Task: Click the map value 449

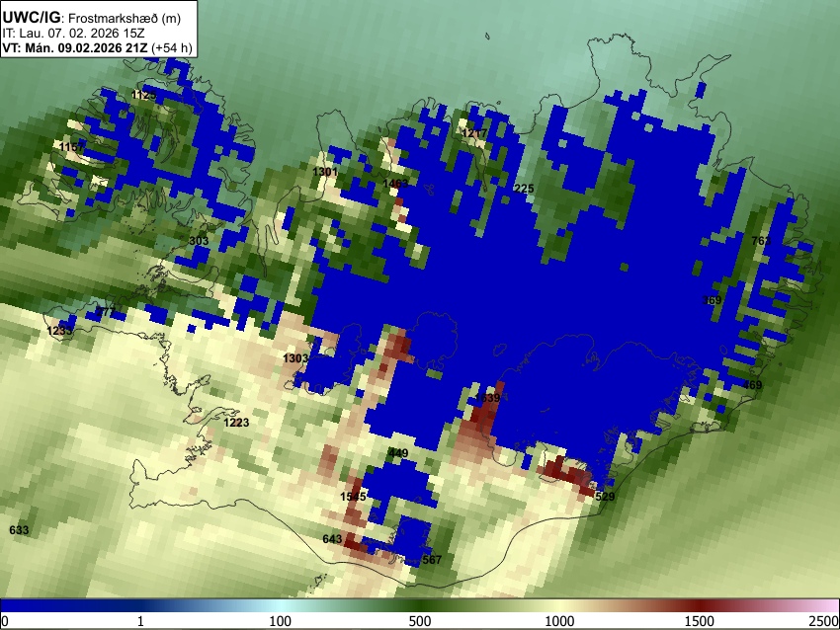Action: point(398,453)
